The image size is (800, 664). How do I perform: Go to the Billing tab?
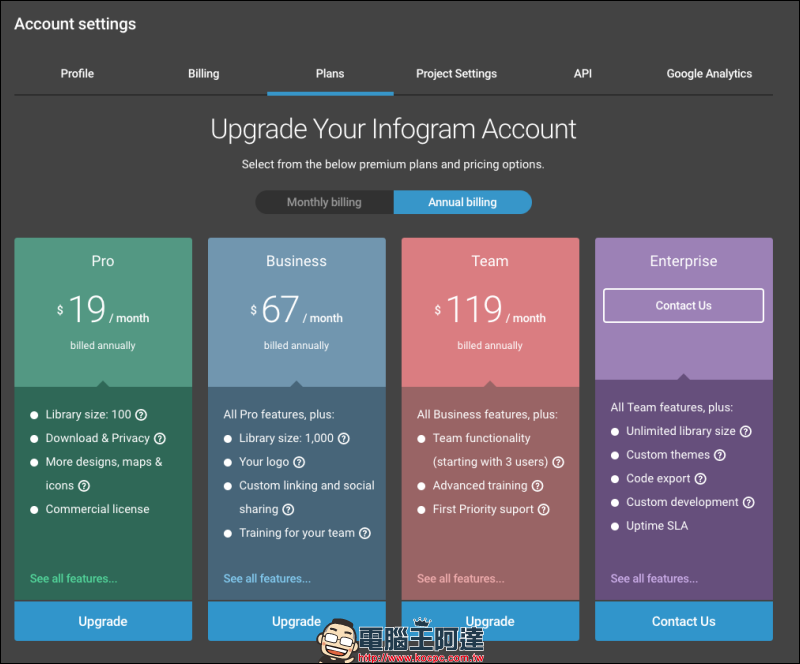point(204,73)
